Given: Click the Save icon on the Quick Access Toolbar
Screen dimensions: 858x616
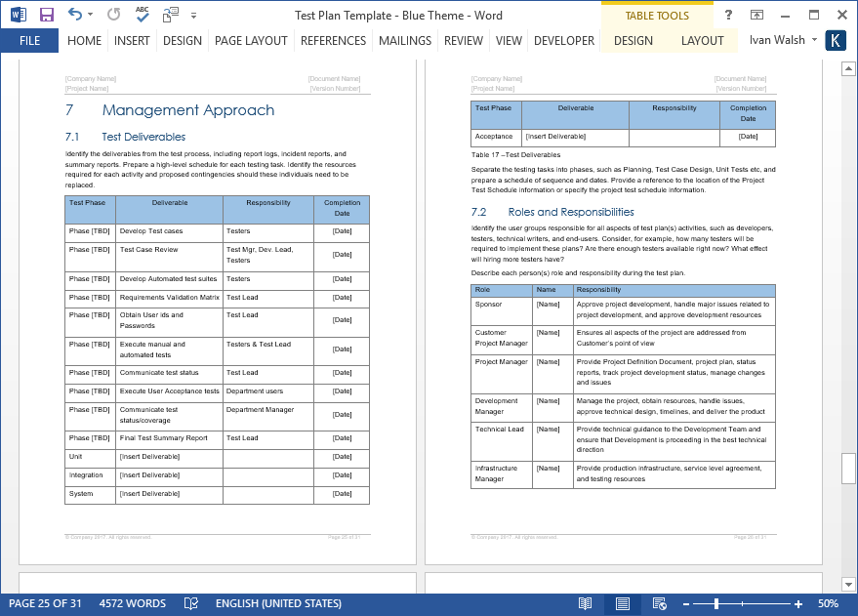Looking at the screenshot, I should (46, 14).
